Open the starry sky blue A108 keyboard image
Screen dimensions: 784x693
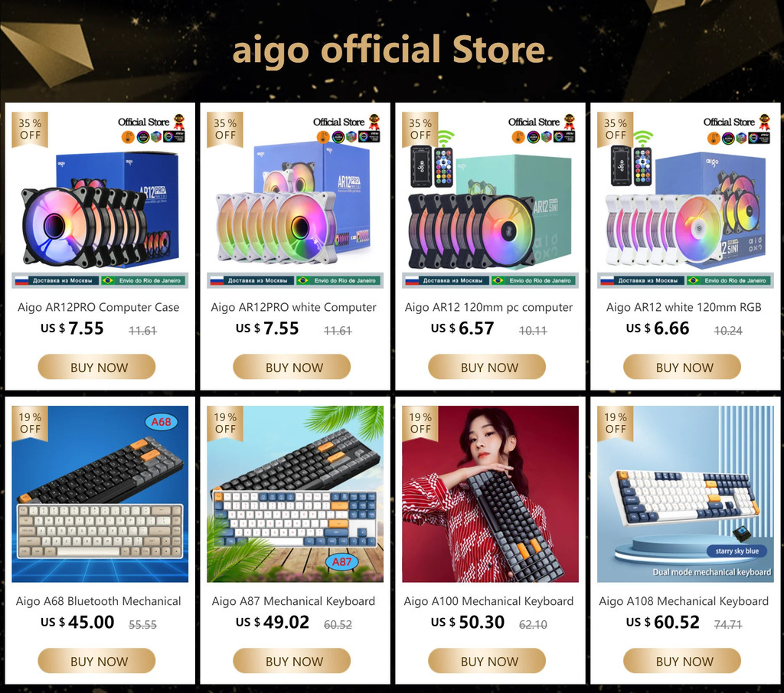pos(685,494)
